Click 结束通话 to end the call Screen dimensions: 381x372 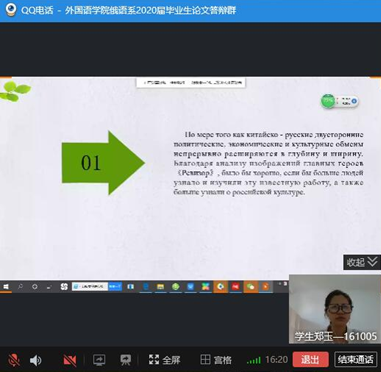click(355, 360)
